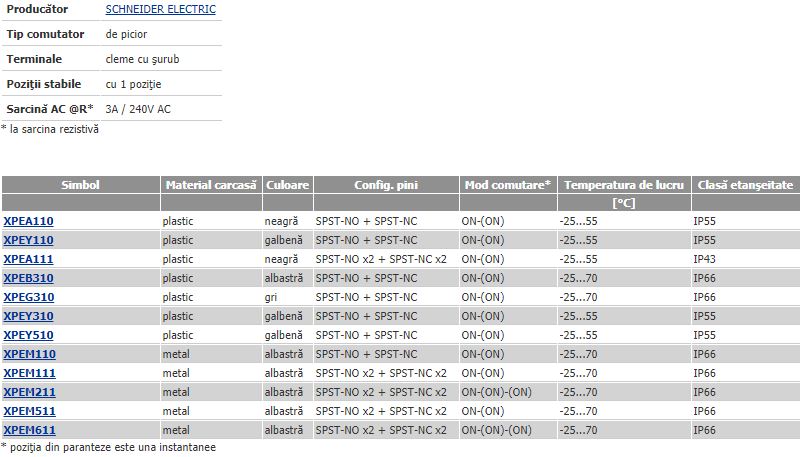Click '-25...55' temperature in XPEY310 row

578,316
